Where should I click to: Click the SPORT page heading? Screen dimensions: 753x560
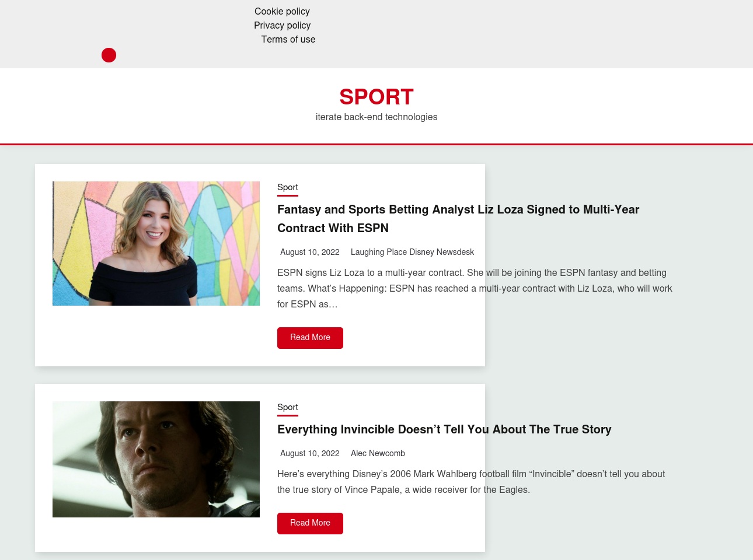(x=376, y=97)
